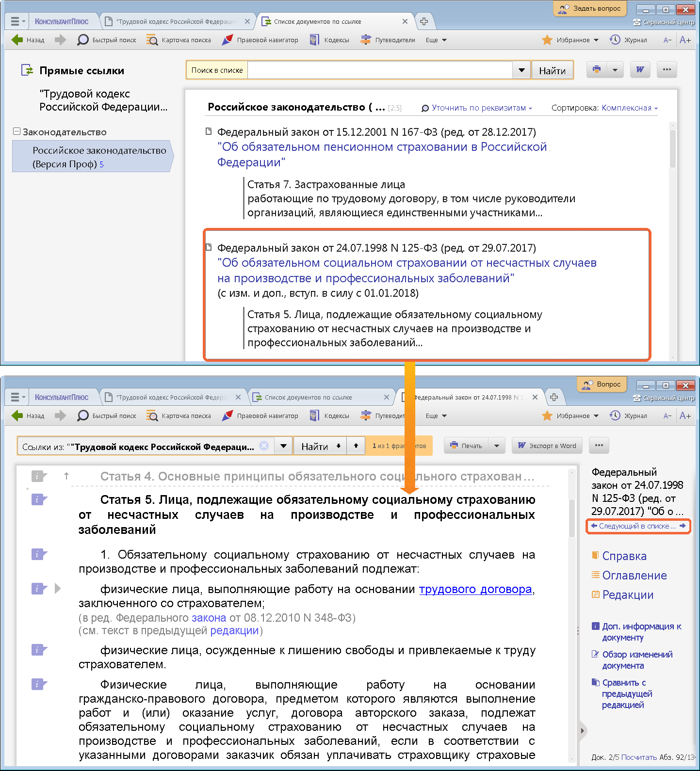Image resolution: width=700 pixels, height=771 pixels.
Task: Open предыдущей редакции link
Action: [x=234, y=630]
